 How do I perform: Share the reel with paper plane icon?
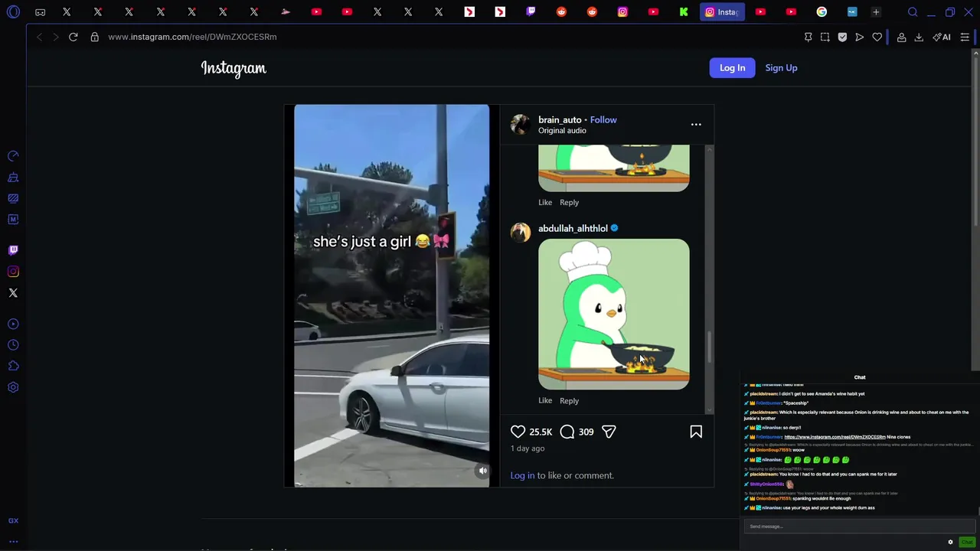pos(609,432)
